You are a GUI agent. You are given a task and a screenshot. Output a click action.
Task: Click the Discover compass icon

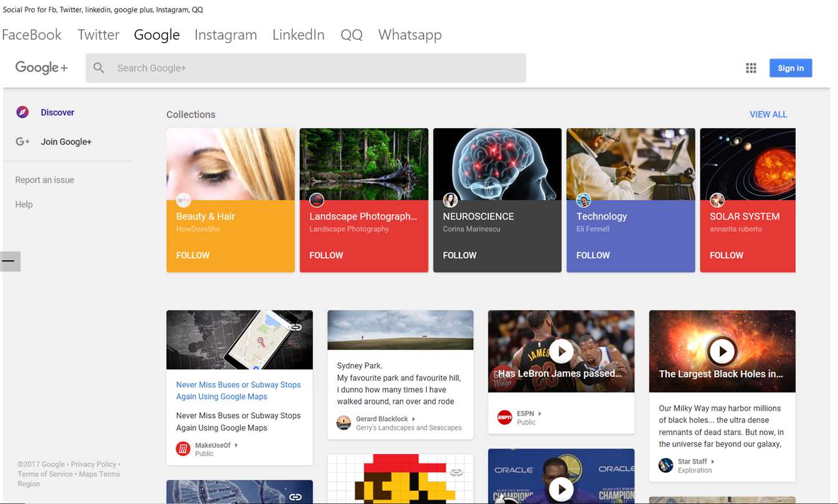click(22, 112)
